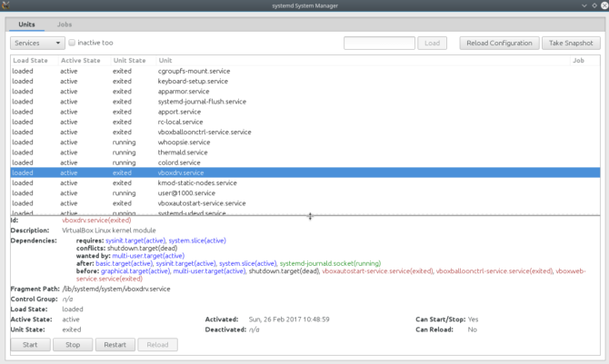Screen dimensions: 609x364
Task: Click the Reload Configuration button
Action: click(499, 43)
